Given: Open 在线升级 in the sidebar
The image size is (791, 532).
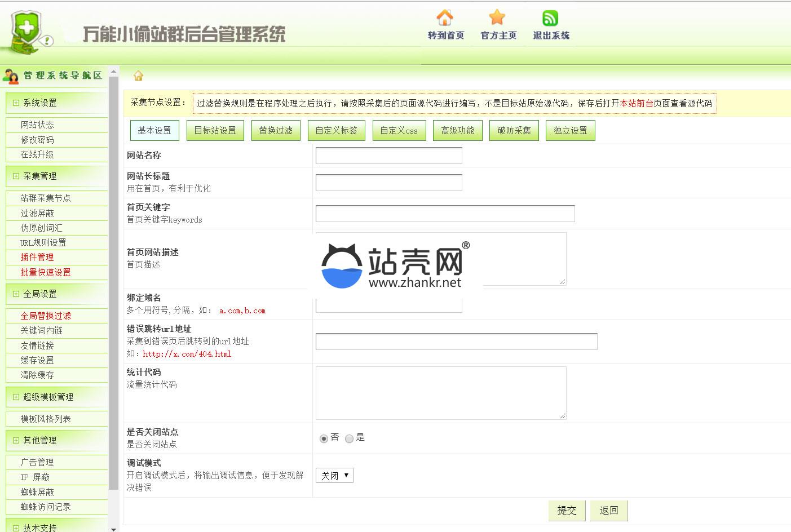Looking at the screenshot, I should tap(37, 154).
